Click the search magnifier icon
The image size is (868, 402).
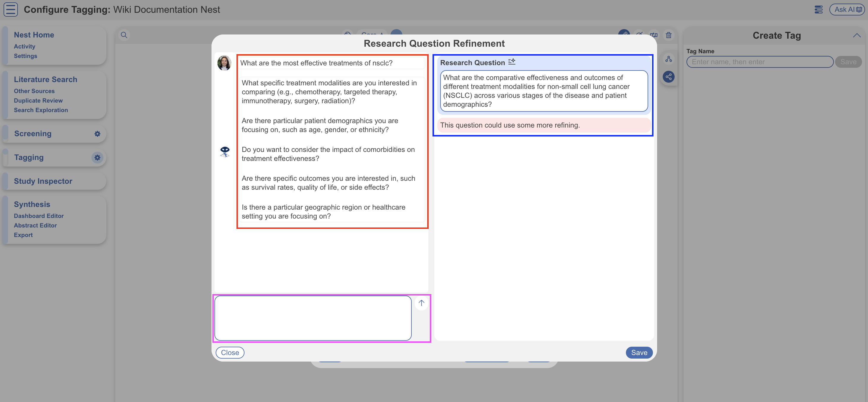(x=124, y=35)
